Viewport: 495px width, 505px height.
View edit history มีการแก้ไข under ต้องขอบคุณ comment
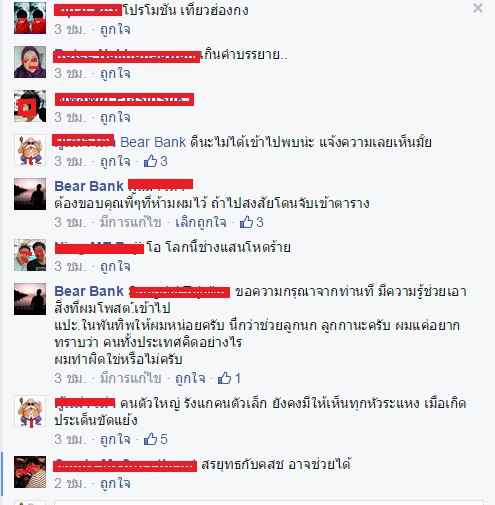(x=131, y=222)
